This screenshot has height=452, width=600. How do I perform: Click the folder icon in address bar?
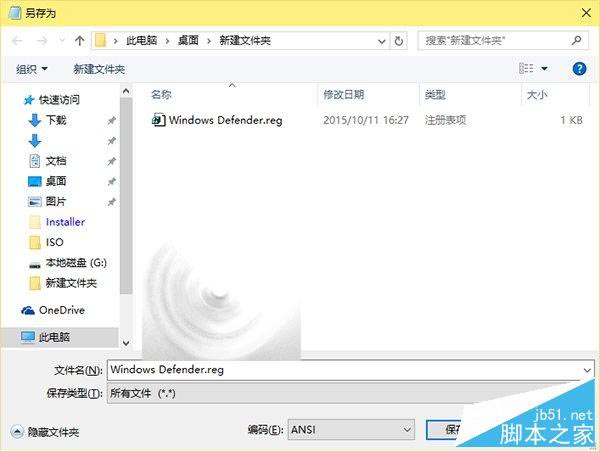click(100, 41)
